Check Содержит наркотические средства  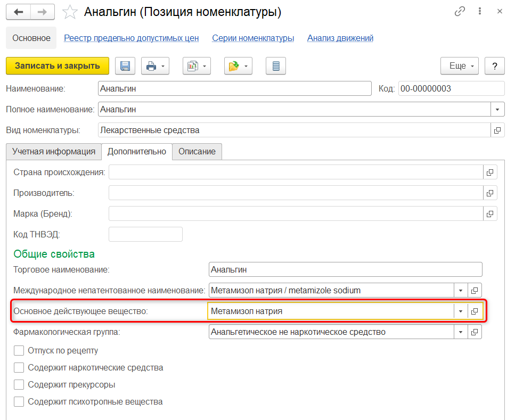tap(19, 368)
